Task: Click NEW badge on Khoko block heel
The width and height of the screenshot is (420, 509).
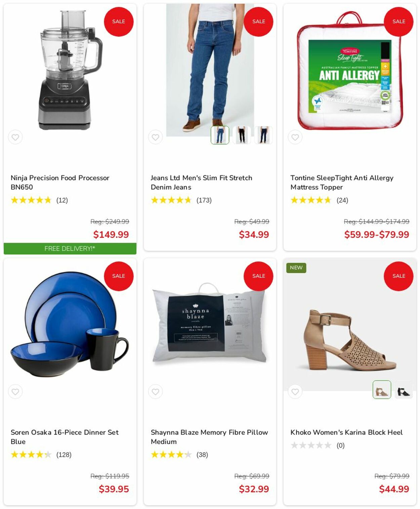Action: (296, 268)
